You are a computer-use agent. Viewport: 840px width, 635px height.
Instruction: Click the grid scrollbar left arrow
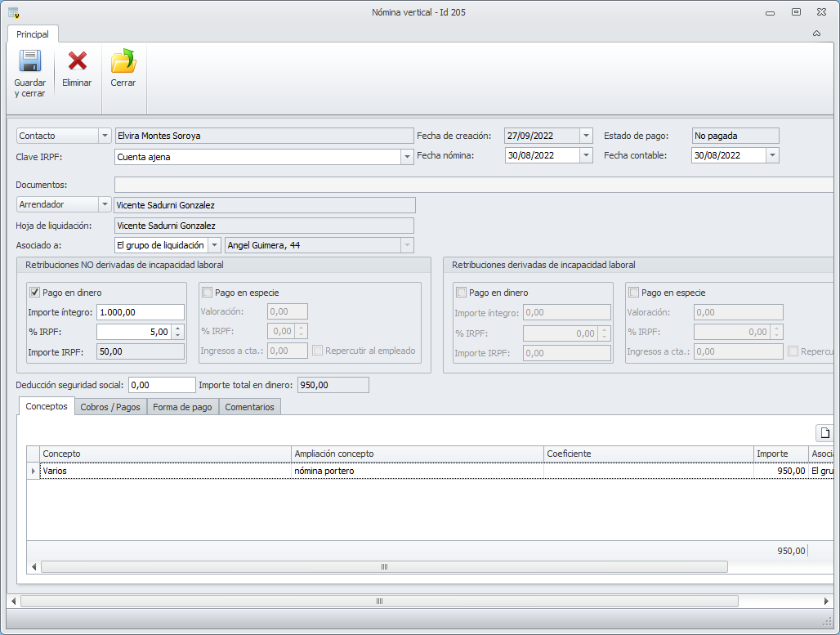click(x=34, y=566)
